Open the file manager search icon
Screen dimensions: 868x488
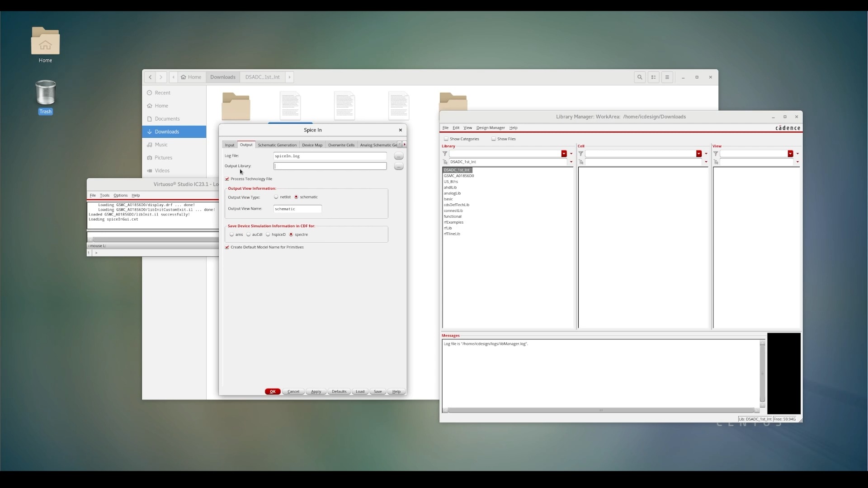pos(640,77)
